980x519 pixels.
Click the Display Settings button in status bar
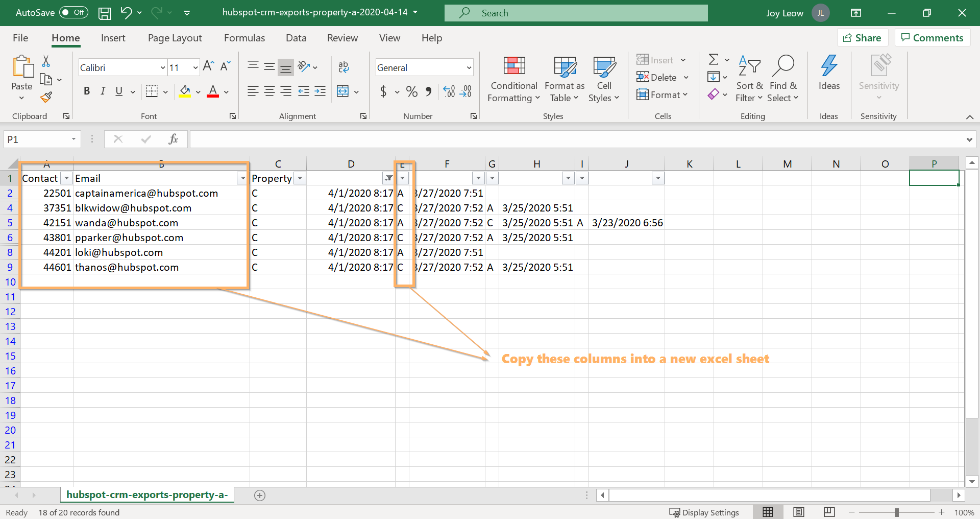pos(705,512)
